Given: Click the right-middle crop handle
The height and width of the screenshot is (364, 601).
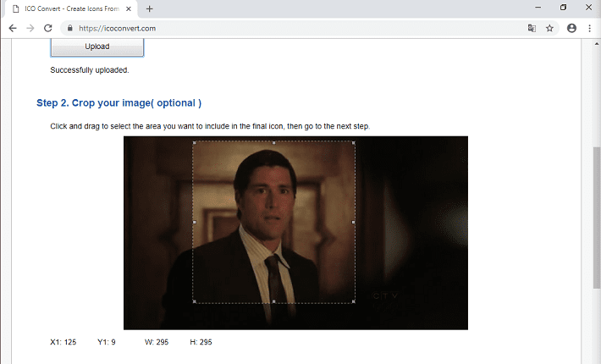Looking at the screenshot, I should coord(353,222).
